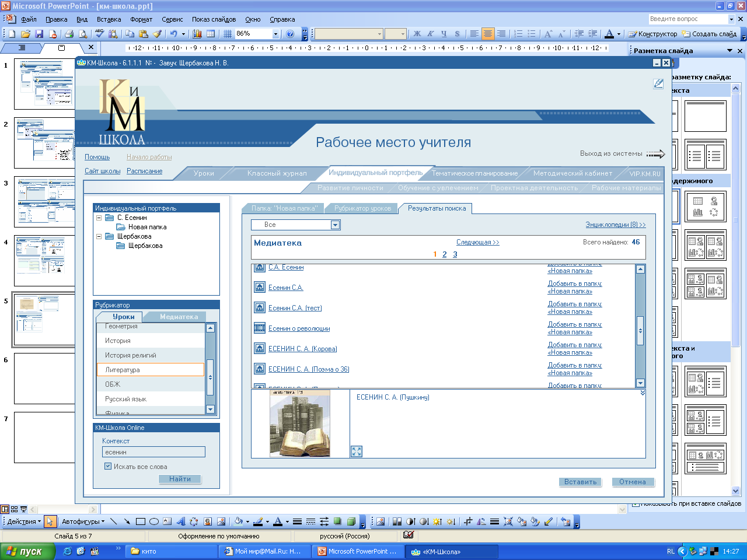The image size is (747, 560).
Task: Open the Автофигуры dropdown menu
Action: click(x=83, y=521)
